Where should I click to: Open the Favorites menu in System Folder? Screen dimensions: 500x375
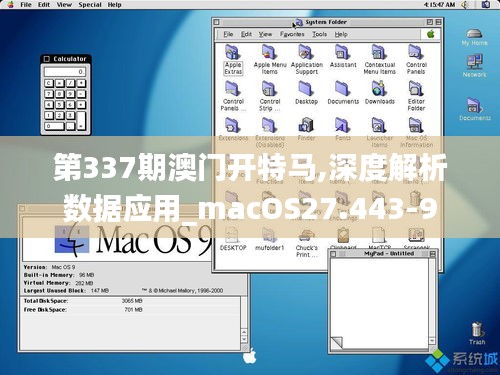click(292, 34)
